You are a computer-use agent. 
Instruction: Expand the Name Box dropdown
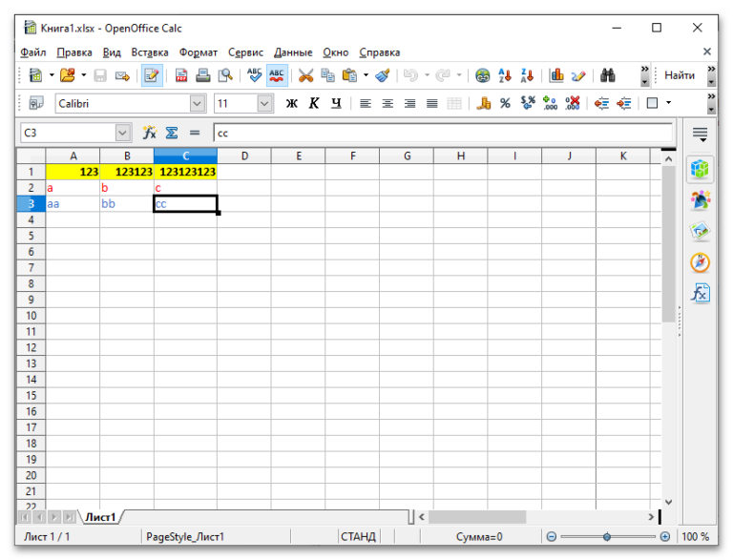pos(122,133)
